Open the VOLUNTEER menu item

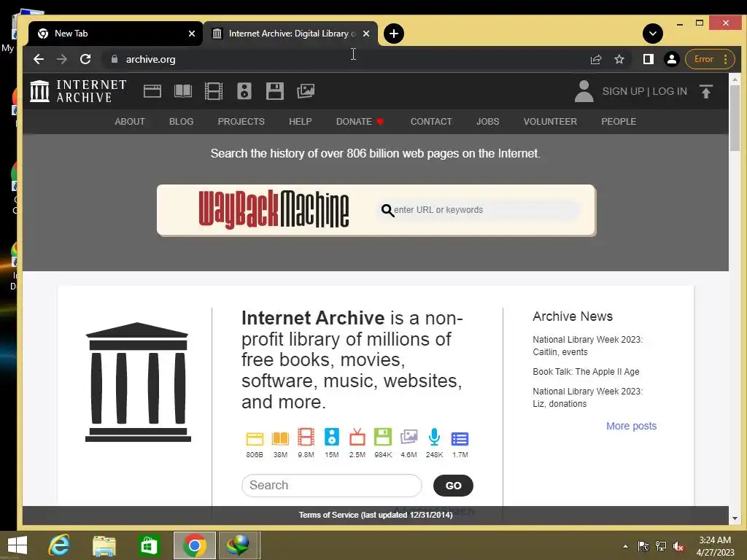(550, 122)
